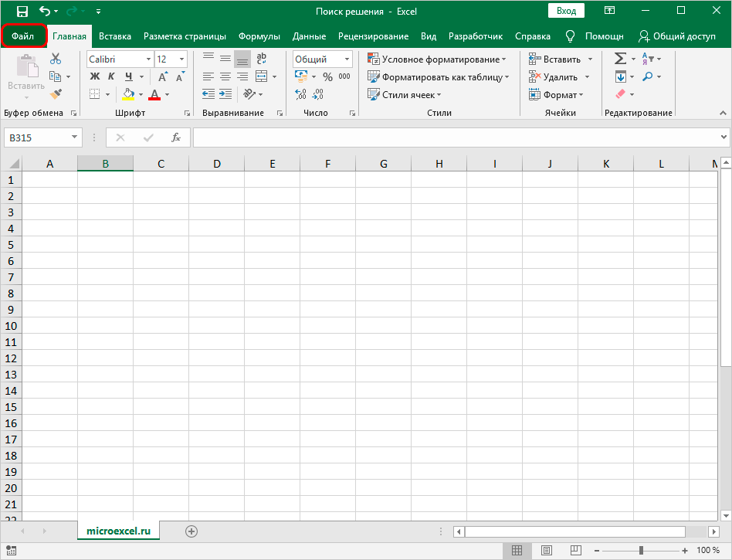Viewport: 732px width, 560px height.
Task: Apply red font color A
Action: (154, 94)
